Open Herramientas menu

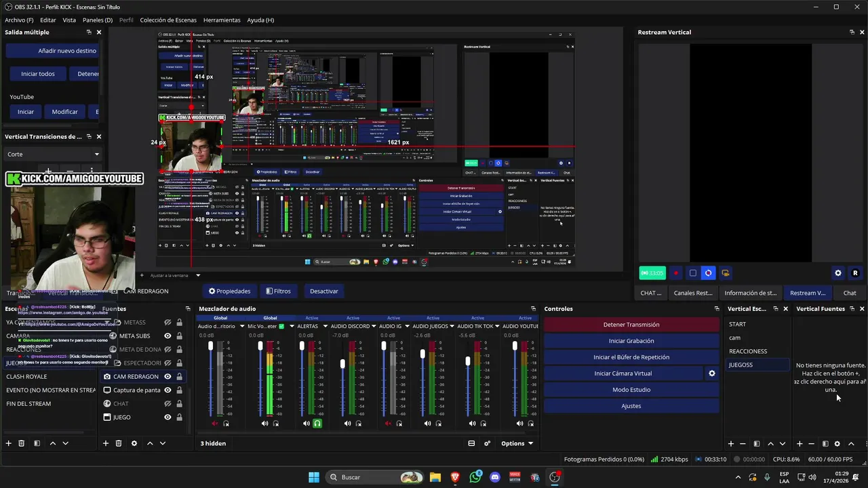[222, 20]
